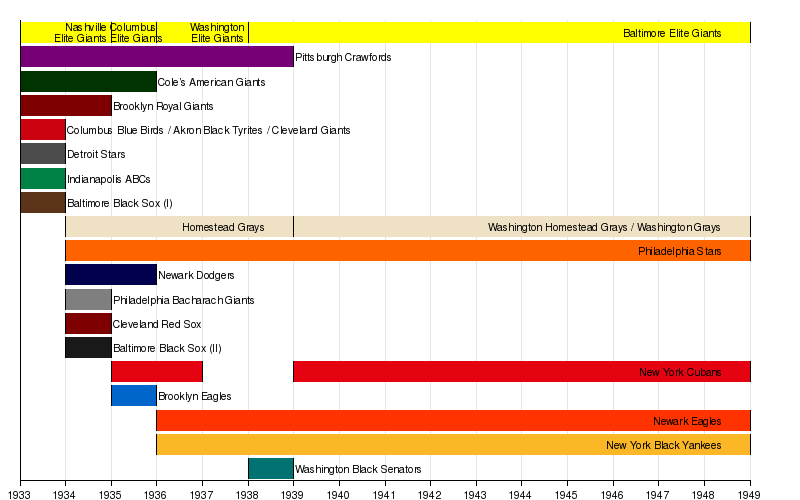The width and height of the screenshot is (800, 500).
Task: Click the 1933 year marker on axis
Action: tap(20, 494)
